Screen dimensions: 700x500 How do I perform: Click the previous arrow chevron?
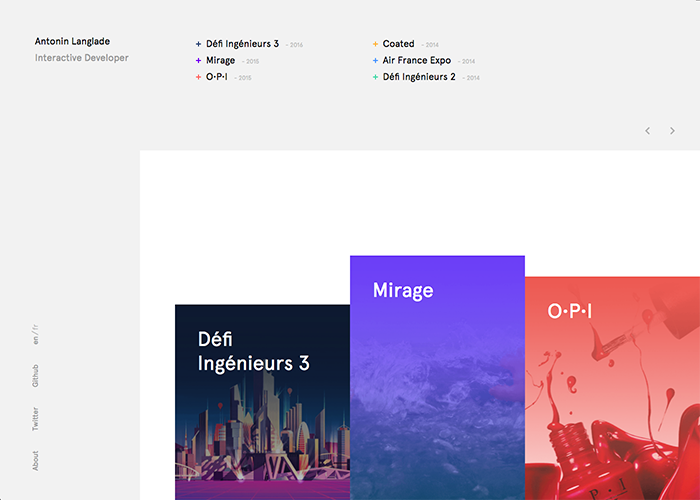(x=647, y=131)
